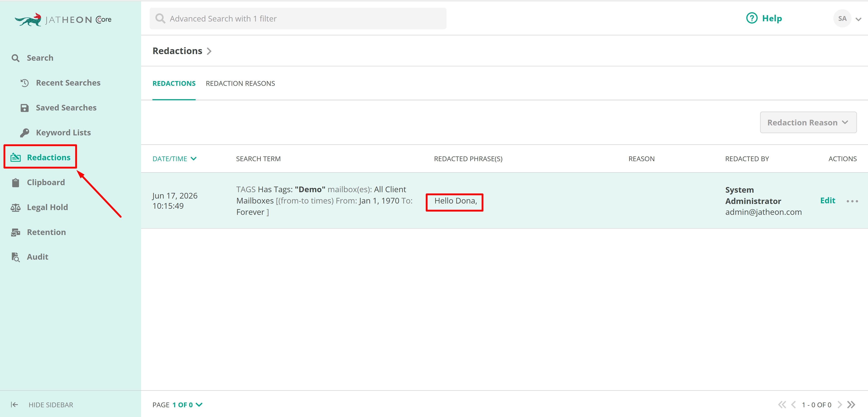
Task: Click the Help question mark icon
Action: click(751, 18)
